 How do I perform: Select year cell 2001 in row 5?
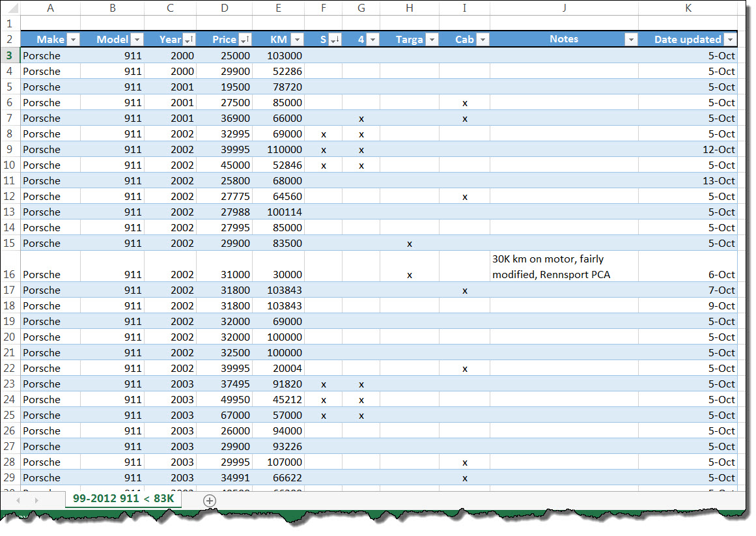pyautogui.click(x=170, y=87)
